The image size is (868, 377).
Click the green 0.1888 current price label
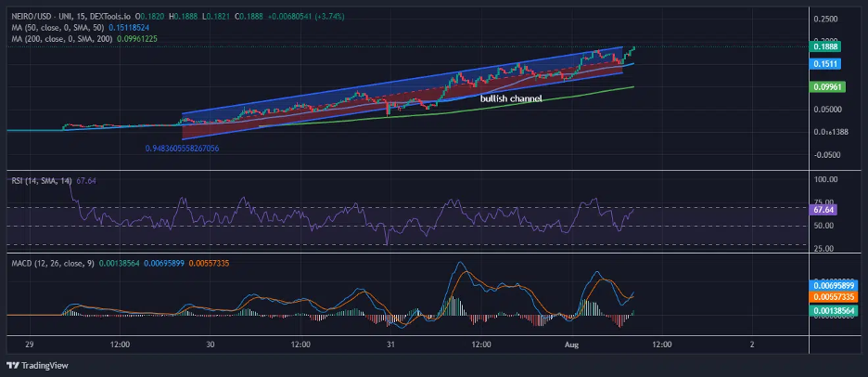pyautogui.click(x=826, y=45)
